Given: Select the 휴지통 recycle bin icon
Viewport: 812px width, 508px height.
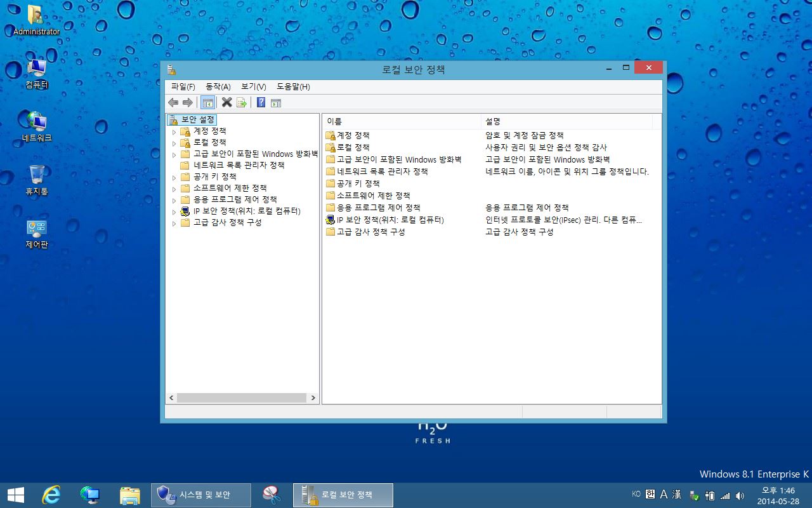Looking at the screenshot, I should pos(36,180).
